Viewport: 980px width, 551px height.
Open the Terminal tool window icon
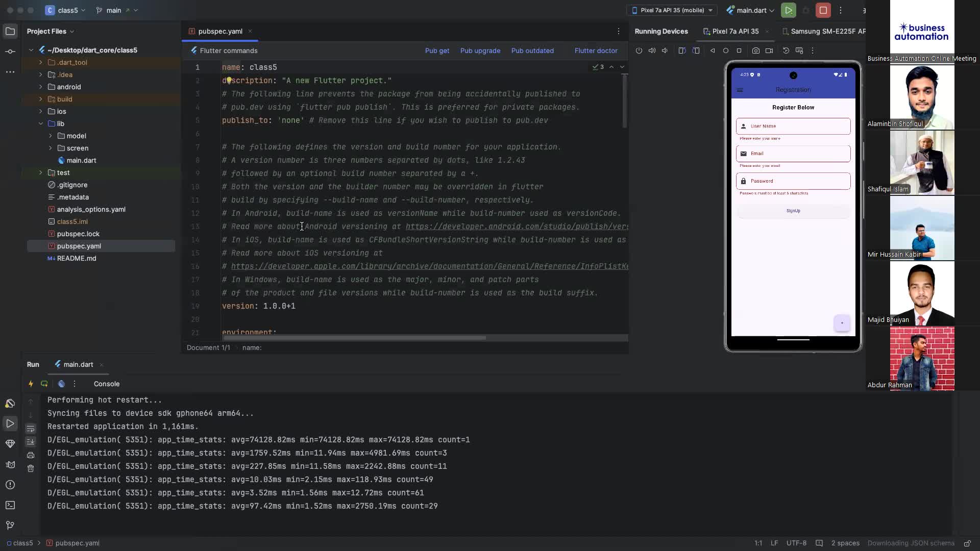10,505
